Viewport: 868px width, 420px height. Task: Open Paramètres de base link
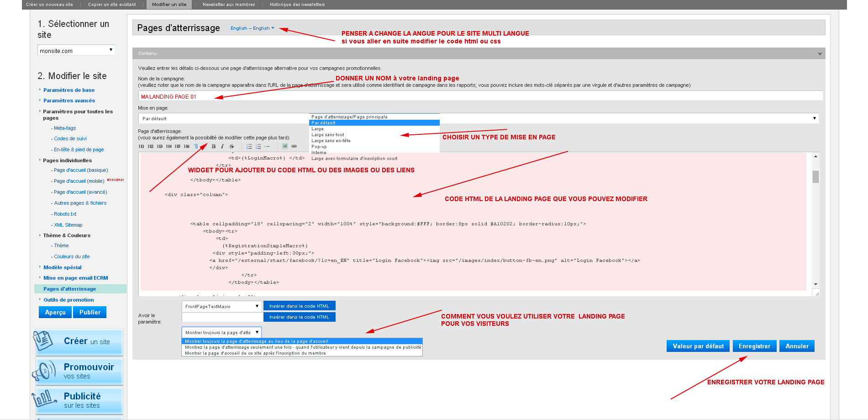[69, 90]
